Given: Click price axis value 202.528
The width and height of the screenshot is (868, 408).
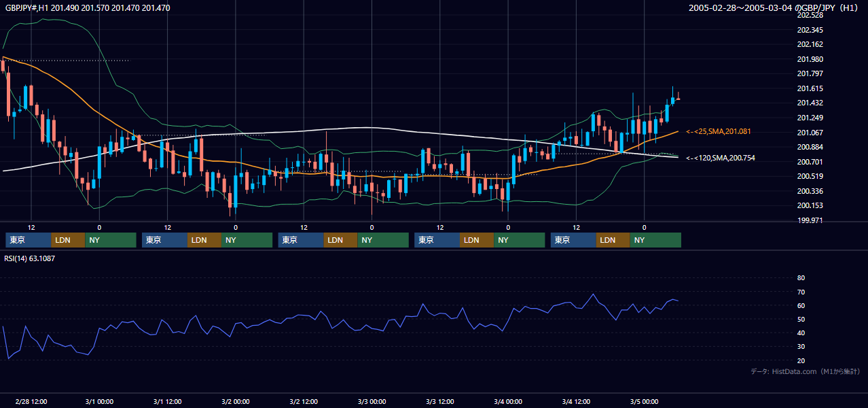Looking at the screenshot, I should click(810, 15).
